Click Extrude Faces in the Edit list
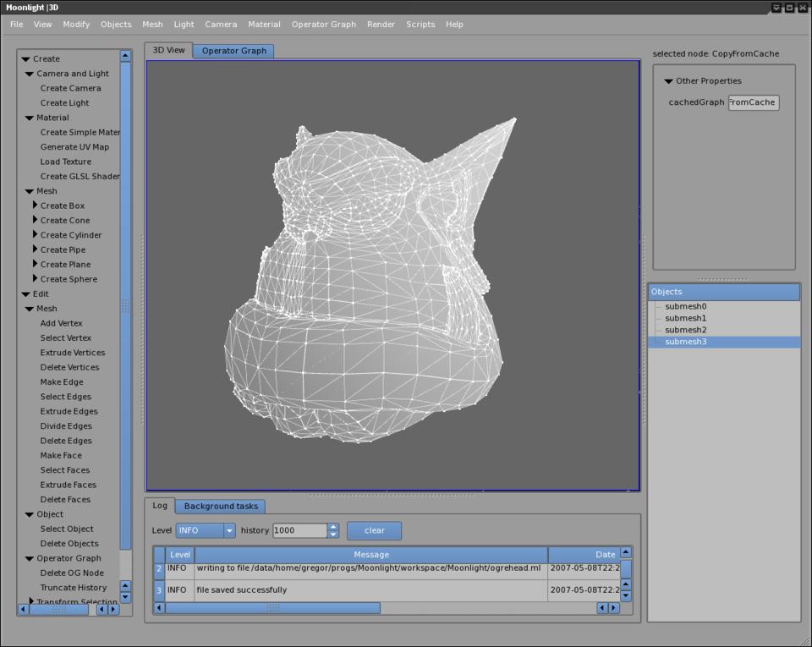Screen dimensions: 812x647 pyautogui.click(x=69, y=485)
